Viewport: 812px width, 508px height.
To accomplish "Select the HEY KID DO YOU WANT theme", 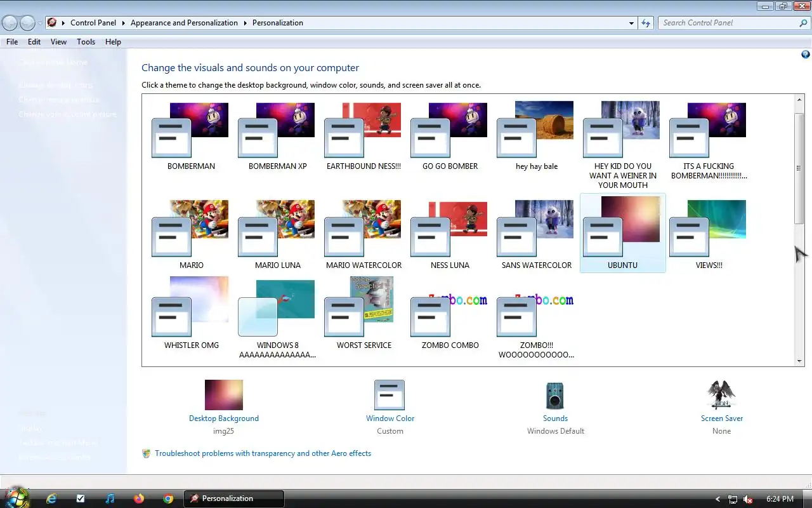I will coord(622,145).
